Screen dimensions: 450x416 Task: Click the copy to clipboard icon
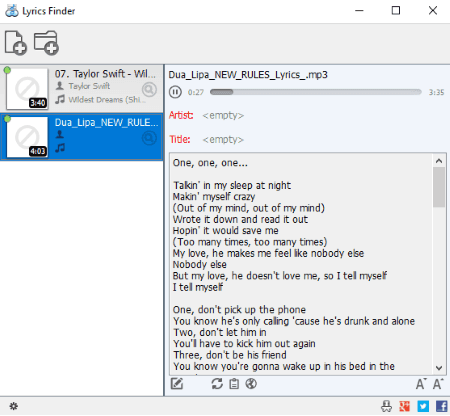pos(234,384)
